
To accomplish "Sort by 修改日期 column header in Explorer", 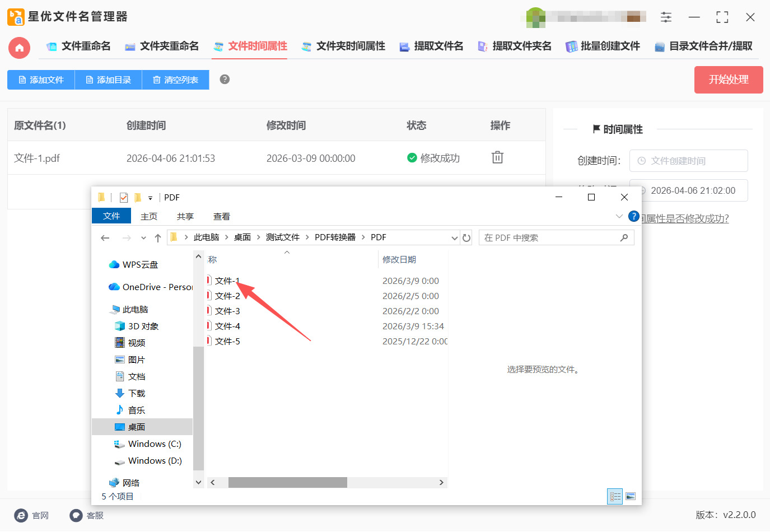I will point(399,260).
